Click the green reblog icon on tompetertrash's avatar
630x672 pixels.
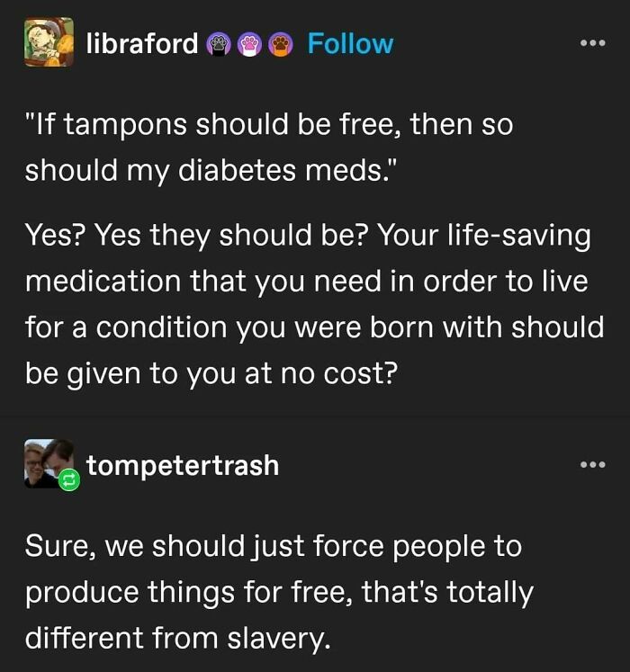tap(69, 482)
